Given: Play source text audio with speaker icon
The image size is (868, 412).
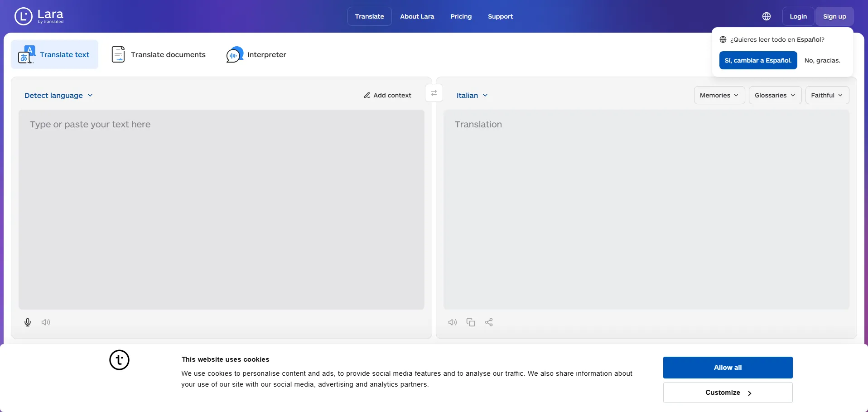Looking at the screenshot, I should (46, 322).
